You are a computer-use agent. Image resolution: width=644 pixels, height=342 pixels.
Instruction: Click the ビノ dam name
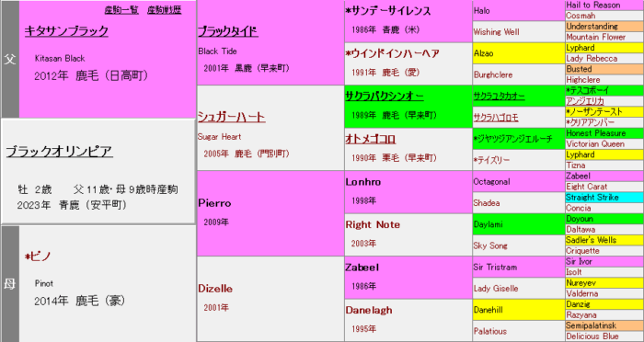(x=38, y=256)
